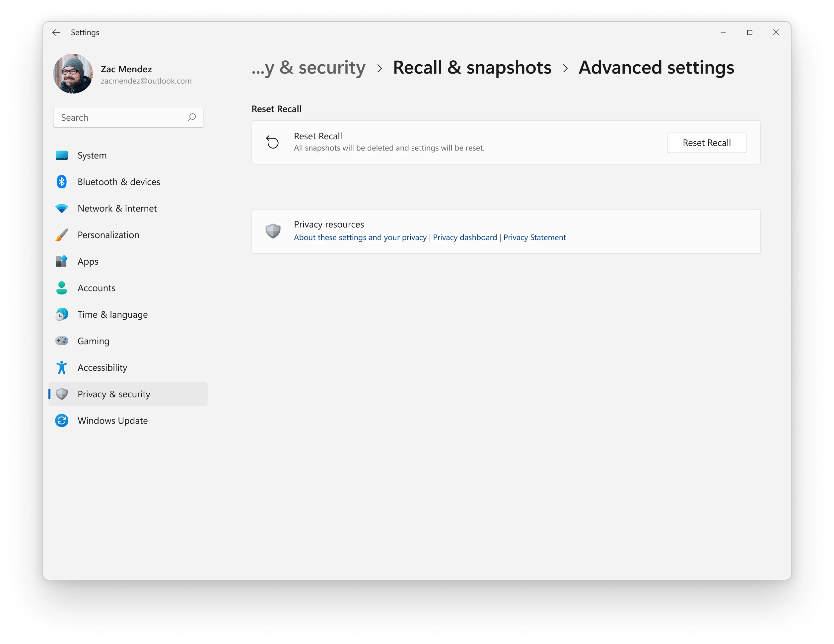The height and width of the screenshot is (644, 834).
Task: Click the Windows Update refresh icon
Action: (61, 421)
